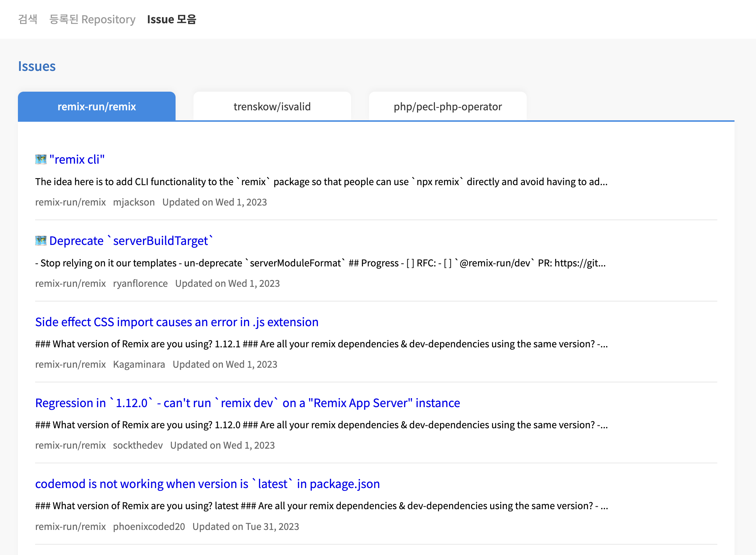Open the Deprecate `serverBuildTarget` issue

coord(131,240)
